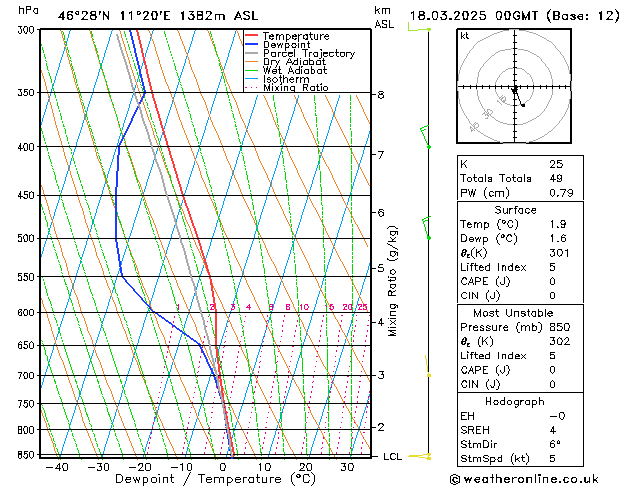Click the yellow wind barb at 700 hPa
629x486 pixels.
pos(428,366)
